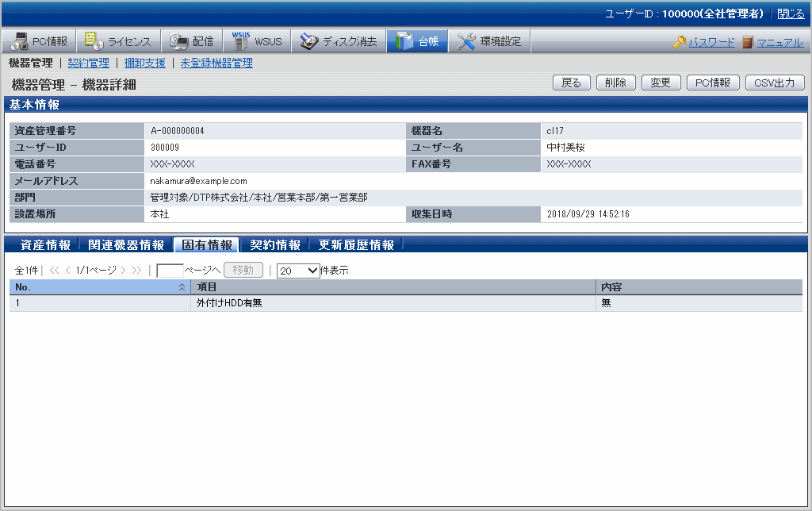This screenshot has height=511, width=812.
Task: Select the 固有情報 tab
Action: coord(207,244)
